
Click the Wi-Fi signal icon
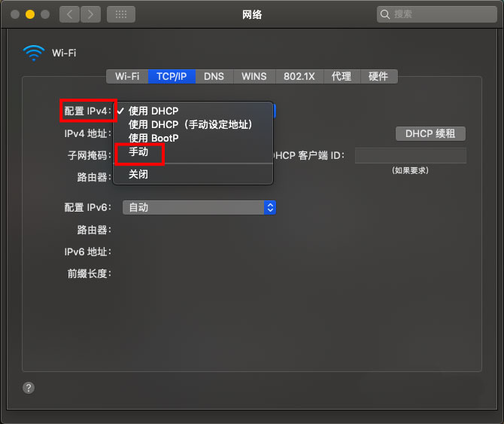click(x=34, y=53)
